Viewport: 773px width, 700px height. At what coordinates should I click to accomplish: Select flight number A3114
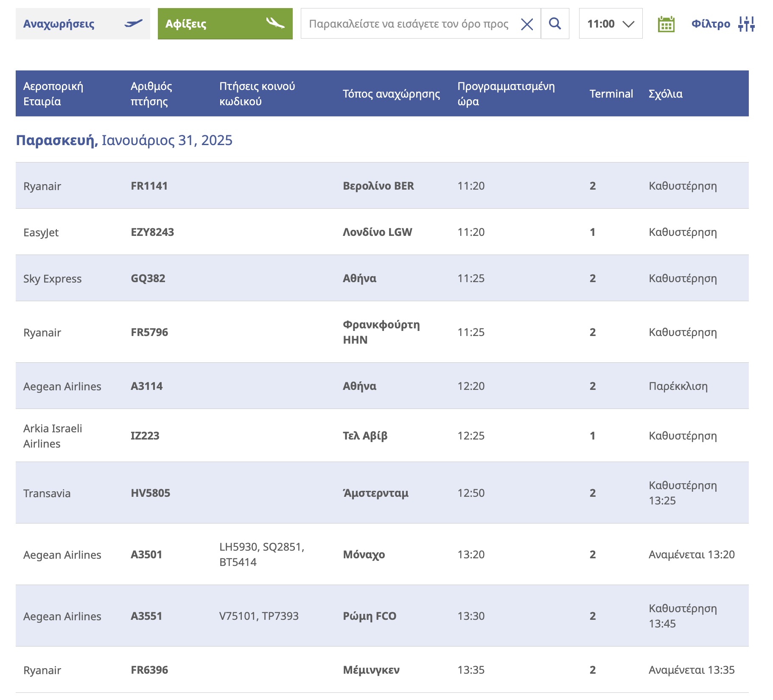coord(147,386)
